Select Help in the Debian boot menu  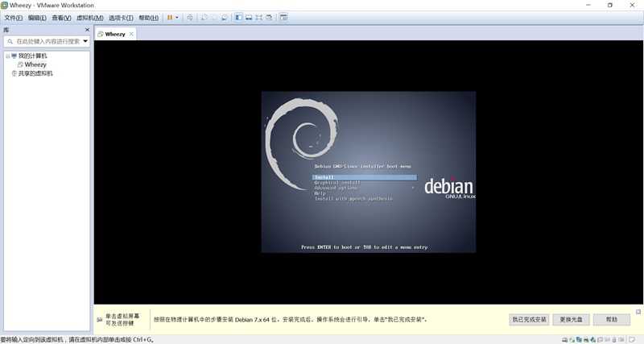pyautogui.click(x=320, y=193)
